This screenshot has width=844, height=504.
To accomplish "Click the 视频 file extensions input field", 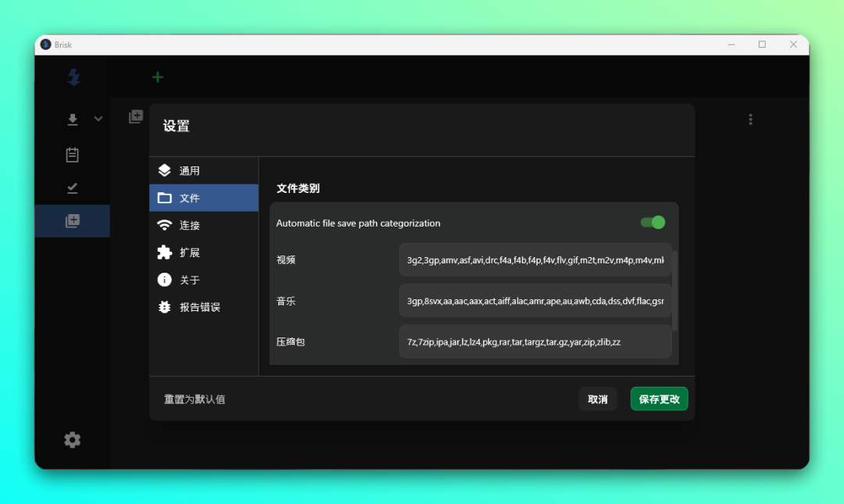I will coord(535,259).
